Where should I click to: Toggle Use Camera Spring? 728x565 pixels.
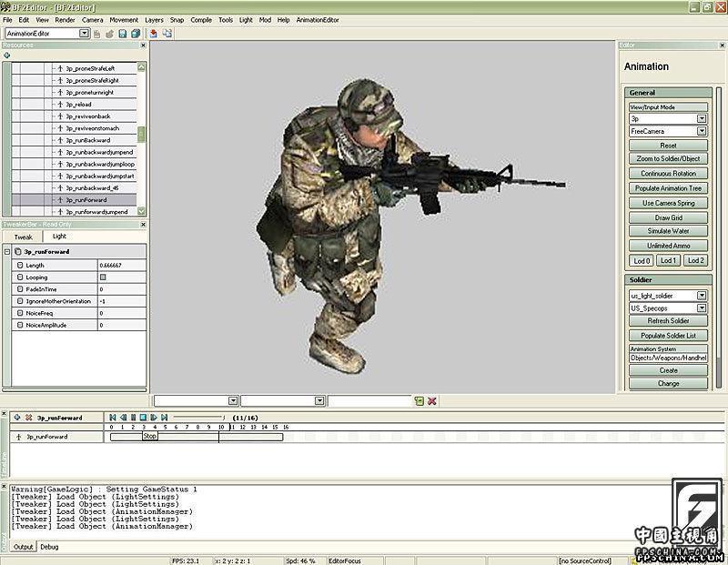668,203
